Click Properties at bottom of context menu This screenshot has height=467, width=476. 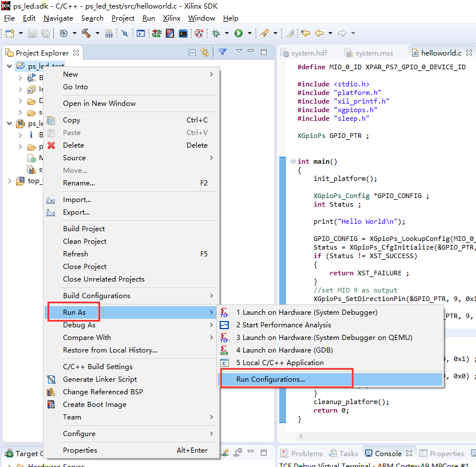pyautogui.click(x=131, y=450)
